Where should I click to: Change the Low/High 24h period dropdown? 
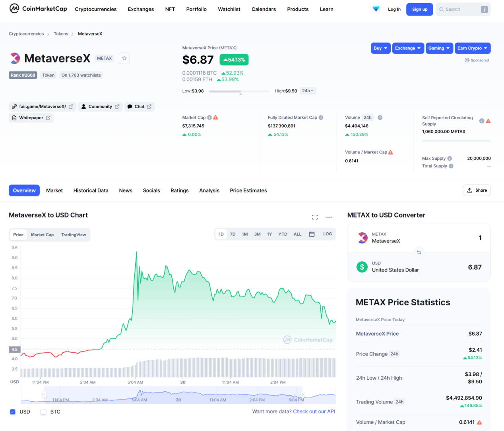308,91
